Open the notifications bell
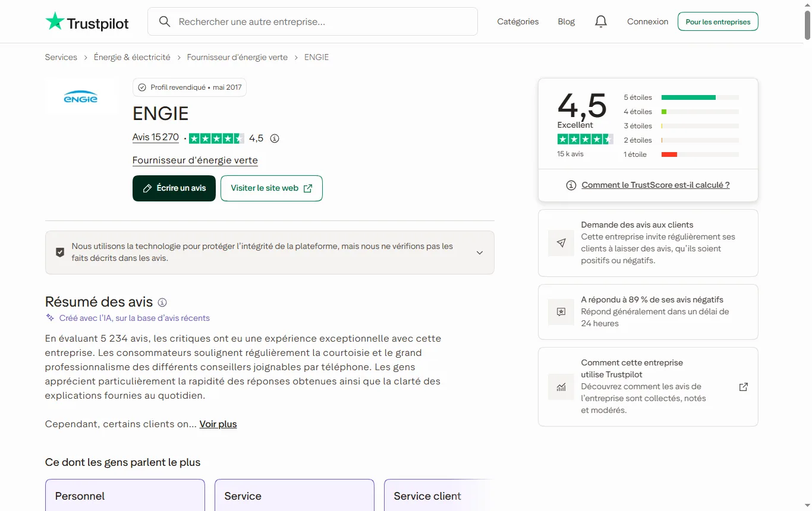This screenshot has width=812, height=511. click(x=601, y=22)
